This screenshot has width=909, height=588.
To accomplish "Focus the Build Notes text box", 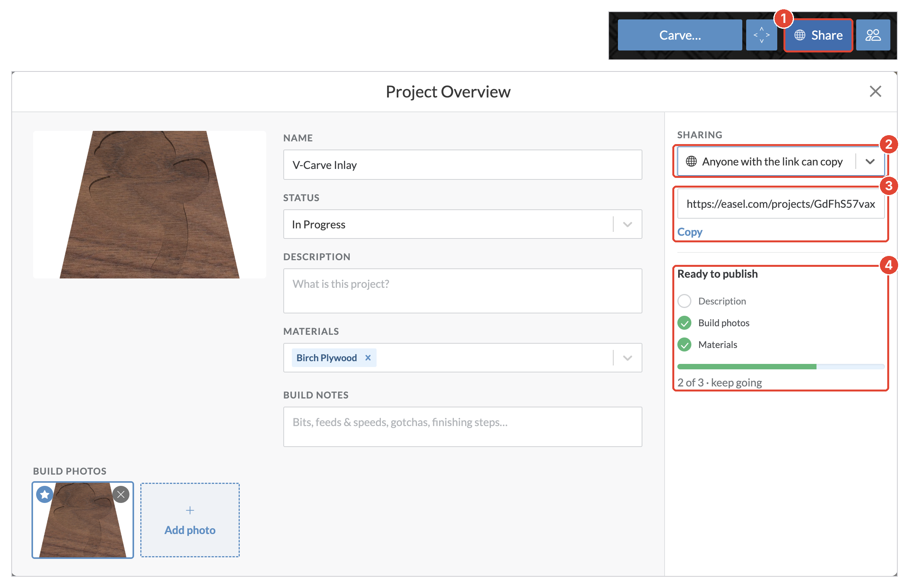I will [462, 426].
